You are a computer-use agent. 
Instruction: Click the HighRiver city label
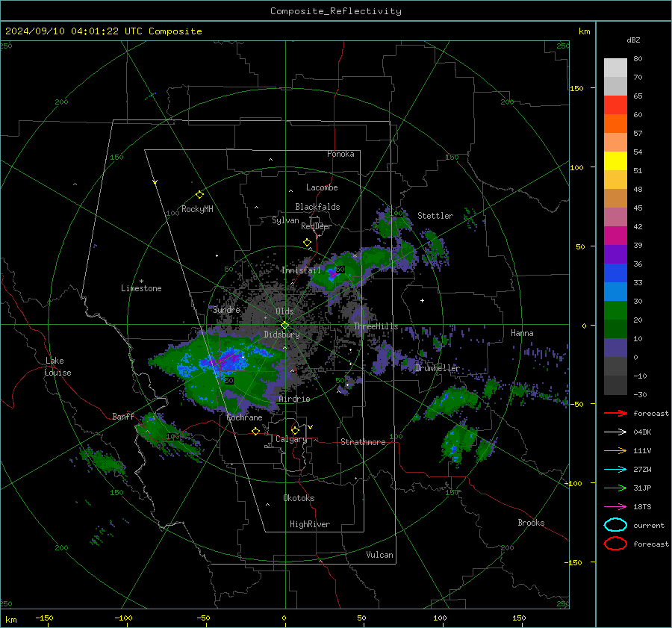310,524
